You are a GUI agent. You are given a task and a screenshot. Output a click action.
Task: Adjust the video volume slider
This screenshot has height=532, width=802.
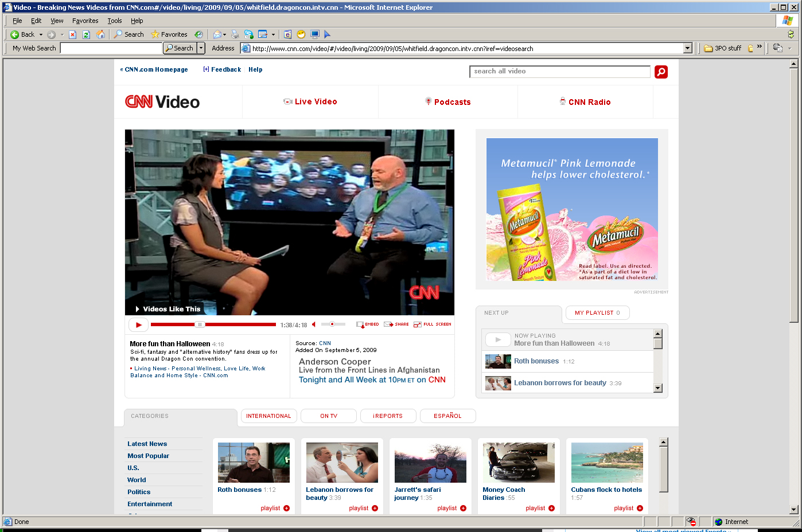pyautogui.click(x=333, y=324)
